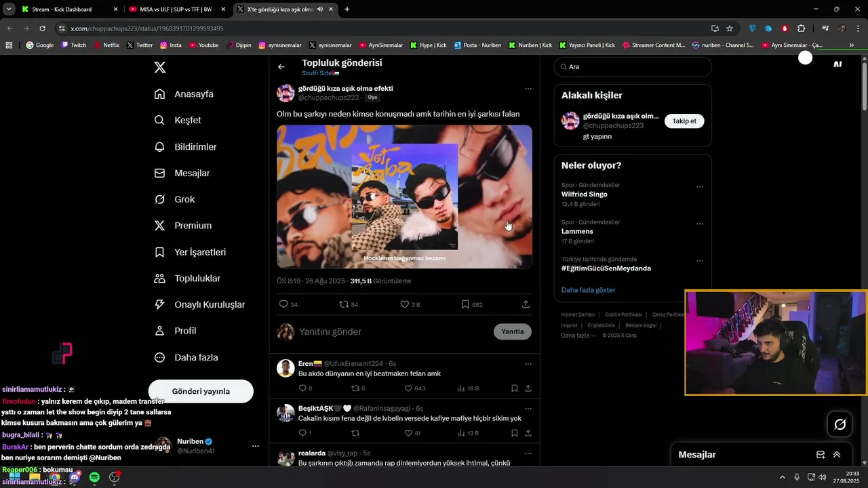The height and width of the screenshot is (488, 868).
Task: Open the chuppachups223 avatar on the post
Action: coord(285,93)
